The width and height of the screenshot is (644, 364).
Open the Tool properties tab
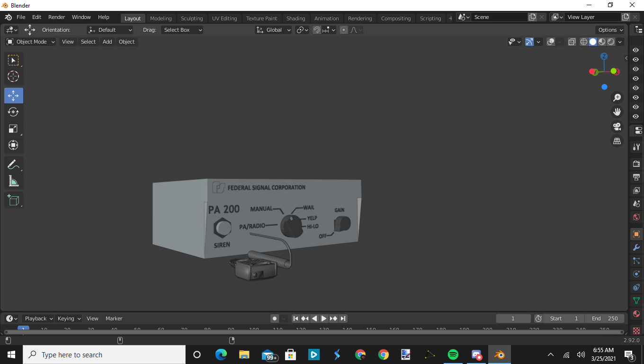click(636, 147)
